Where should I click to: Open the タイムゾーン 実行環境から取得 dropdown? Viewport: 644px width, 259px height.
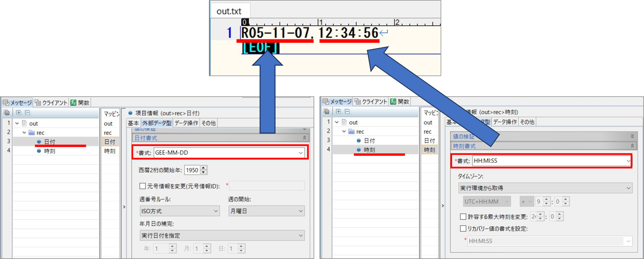coord(628,188)
